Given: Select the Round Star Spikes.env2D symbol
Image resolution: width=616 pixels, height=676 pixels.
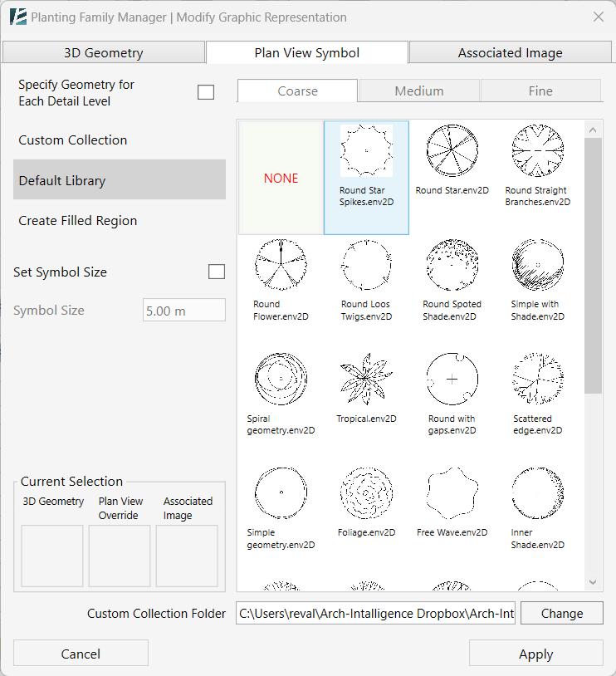Looking at the screenshot, I should 366,158.
